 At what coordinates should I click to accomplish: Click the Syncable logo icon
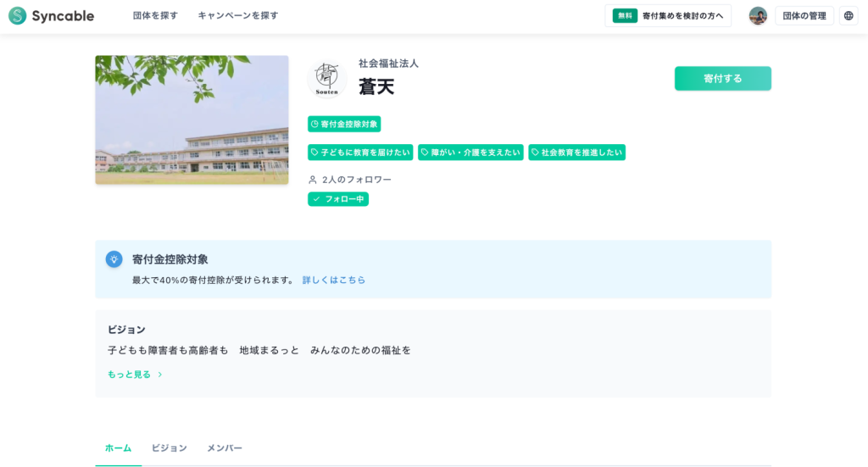tap(17, 15)
